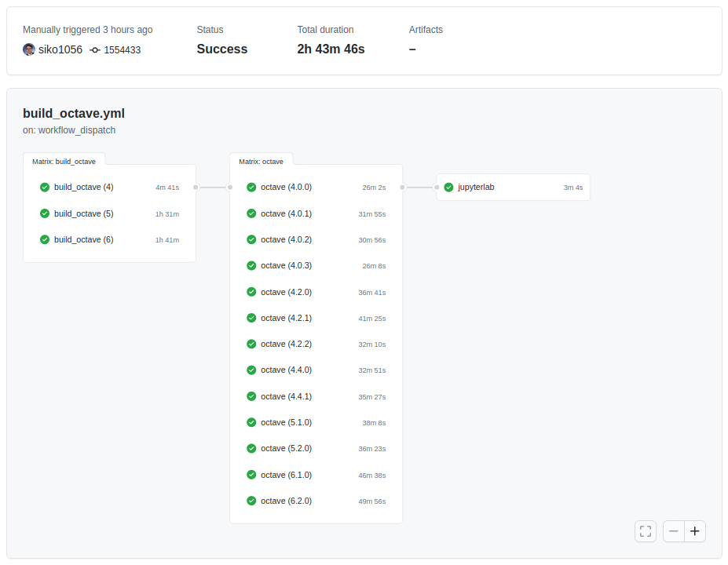
Task: Click success checkmark for octave (5.1.0)
Action: (x=251, y=422)
